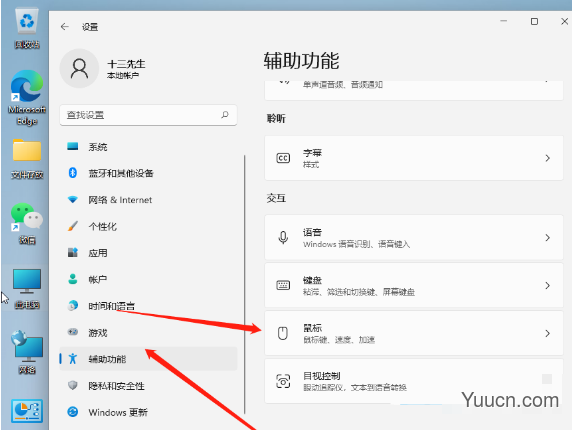572x430 pixels.
Task: Select 辅助功能 in the sidebar
Action: [148, 359]
